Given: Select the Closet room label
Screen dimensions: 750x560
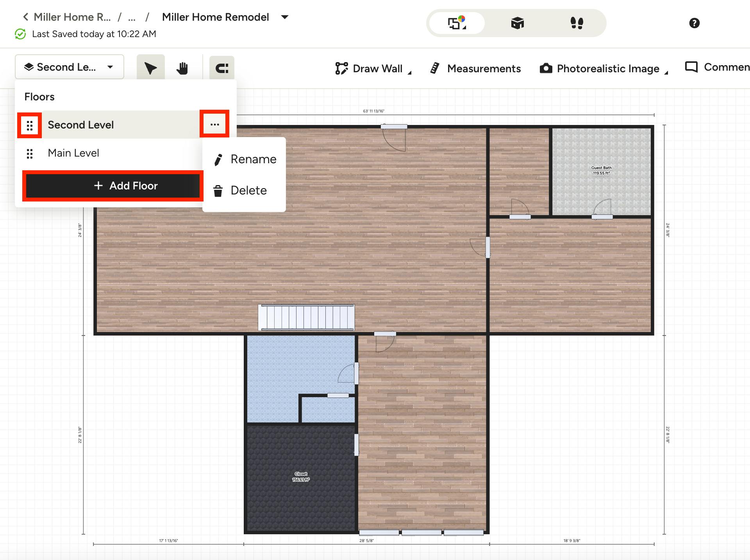Looking at the screenshot, I should (x=301, y=477).
